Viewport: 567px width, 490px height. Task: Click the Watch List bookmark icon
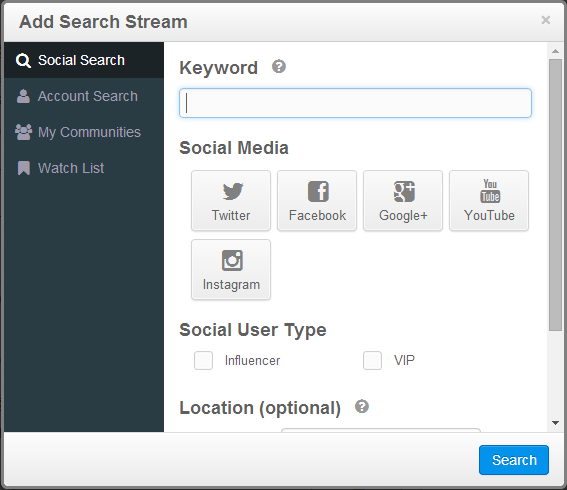[x=24, y=168]
